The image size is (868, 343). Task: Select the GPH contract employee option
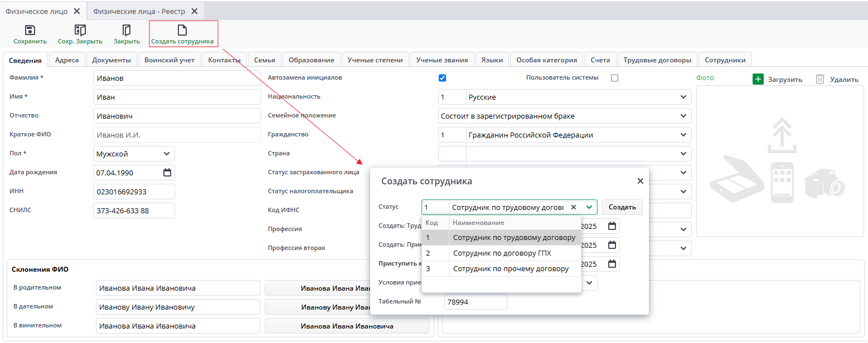coord(502,253)
